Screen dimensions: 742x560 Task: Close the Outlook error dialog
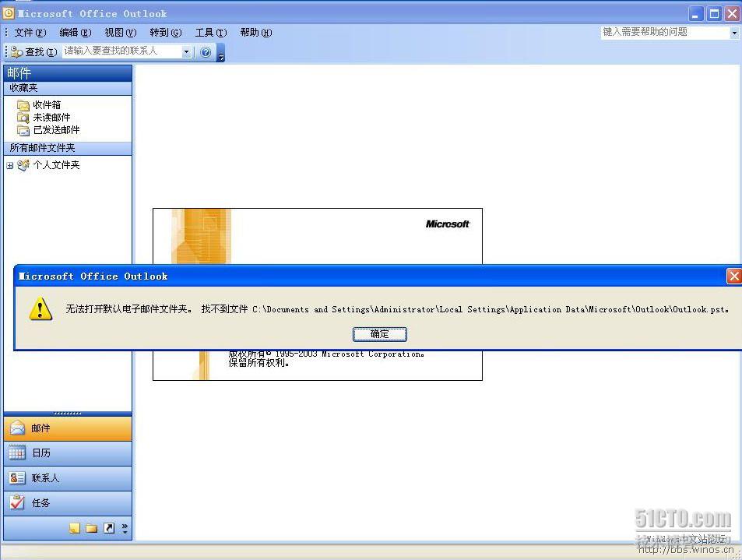pyautogui.click(x=734, y=276)
